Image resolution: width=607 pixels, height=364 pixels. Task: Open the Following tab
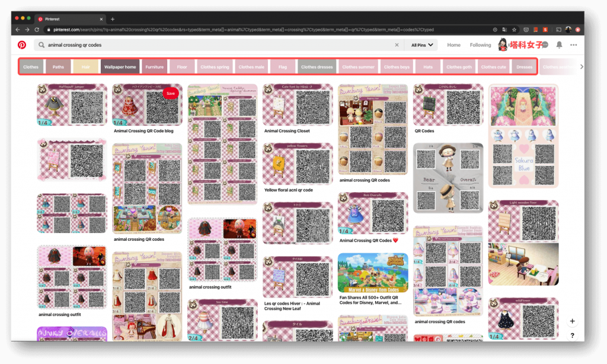(x=480, y=45)
